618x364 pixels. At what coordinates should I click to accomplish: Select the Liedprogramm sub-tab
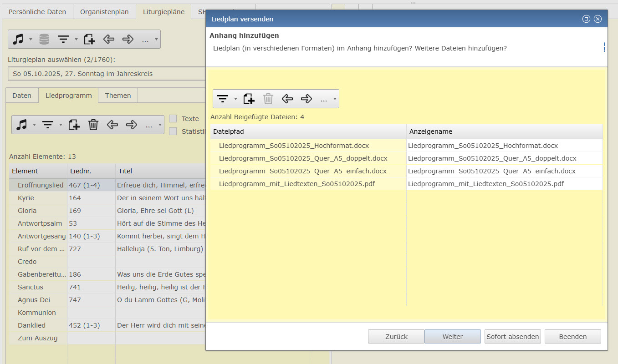coord(68,96)
